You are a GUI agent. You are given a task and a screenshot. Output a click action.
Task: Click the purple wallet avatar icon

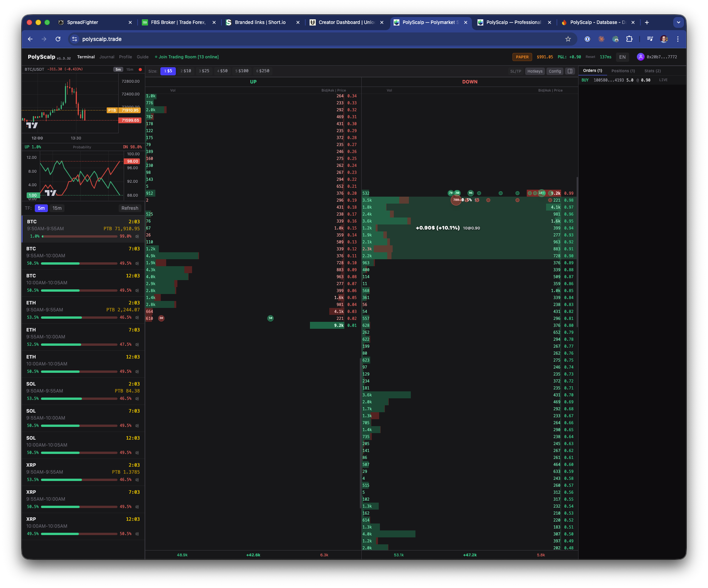(640, 57)
